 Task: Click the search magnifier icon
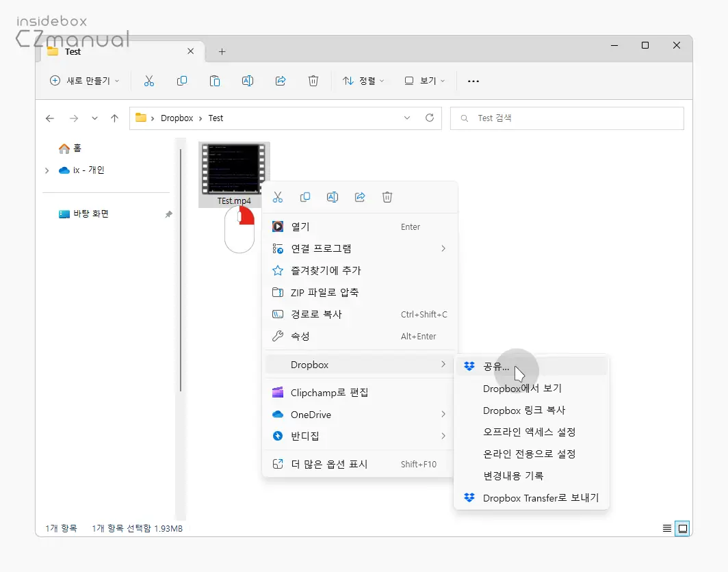click(464, 118)
